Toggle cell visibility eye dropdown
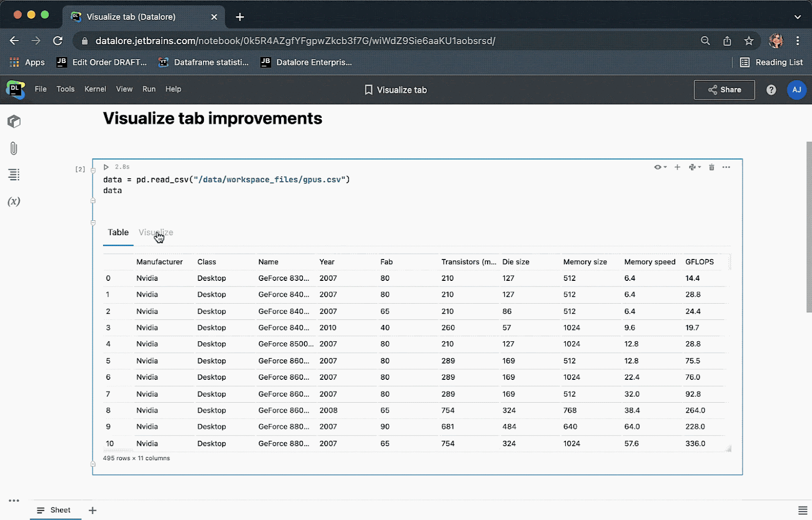Viewport: 812px width, 520px height. click(660, 167)
